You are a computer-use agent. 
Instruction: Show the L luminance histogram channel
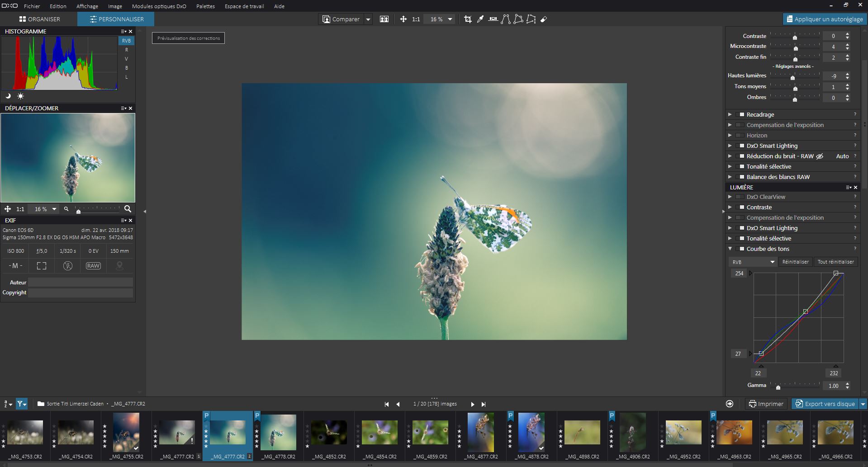126,77
